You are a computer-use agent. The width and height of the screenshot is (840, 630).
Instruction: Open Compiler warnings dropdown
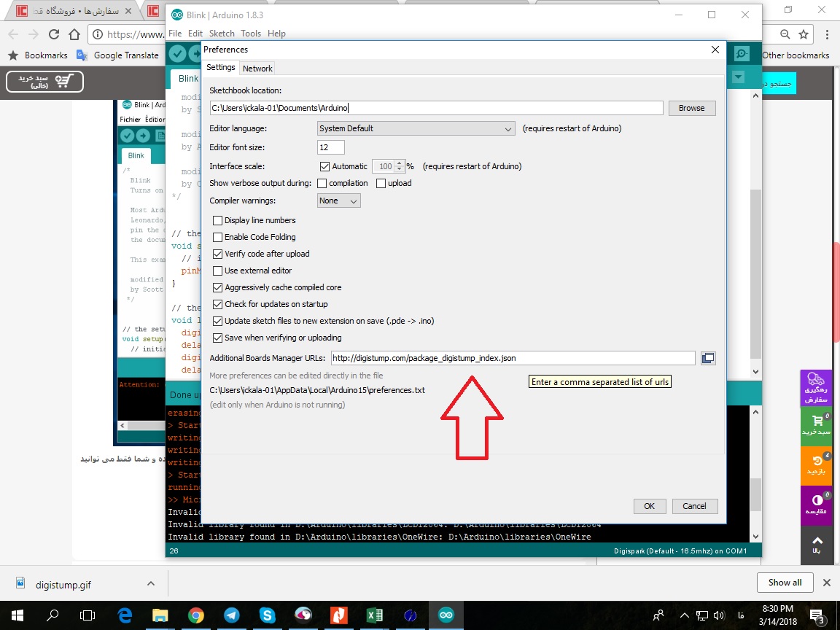pyautogui.click(x=338, y=201)
